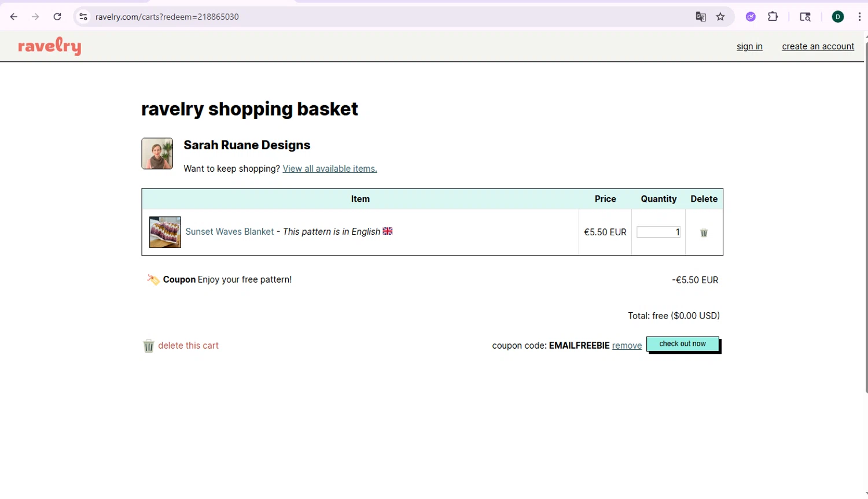The width and height of the screenshot is (868, 499).
Task: Remove the EMAILFREEBIE coupon code
Action: pos(627,346)
